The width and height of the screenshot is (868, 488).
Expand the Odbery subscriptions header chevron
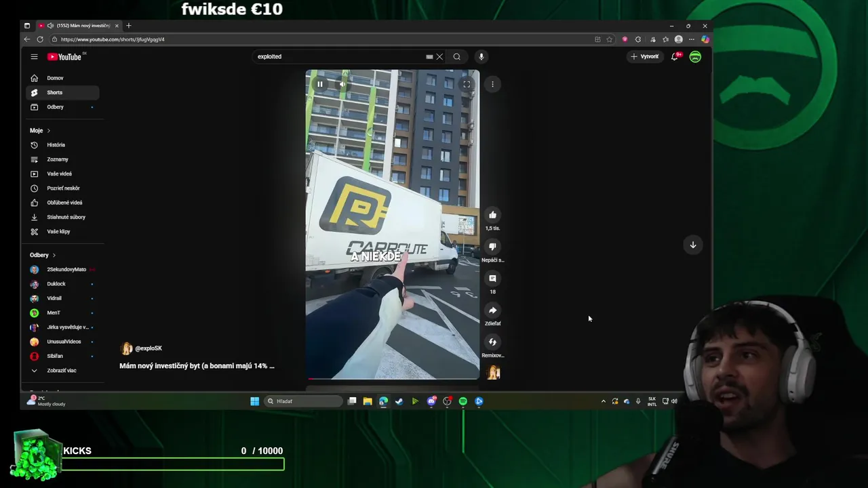(x=54, y=255)
